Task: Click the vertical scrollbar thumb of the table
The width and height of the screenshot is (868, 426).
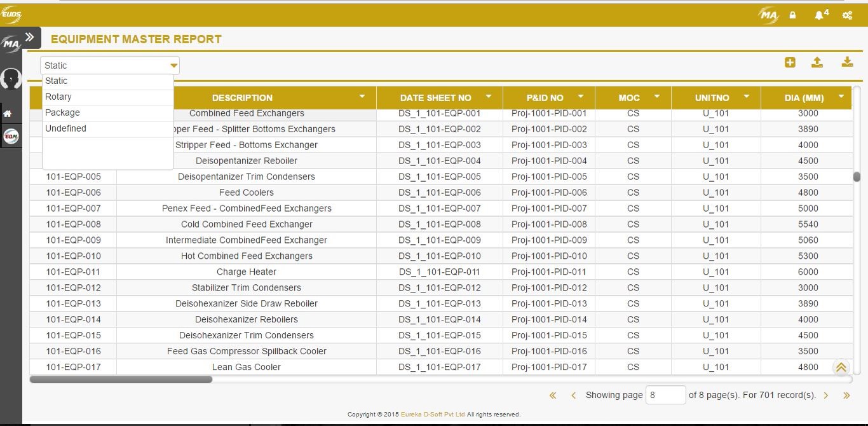Action: tap(857, 177)
